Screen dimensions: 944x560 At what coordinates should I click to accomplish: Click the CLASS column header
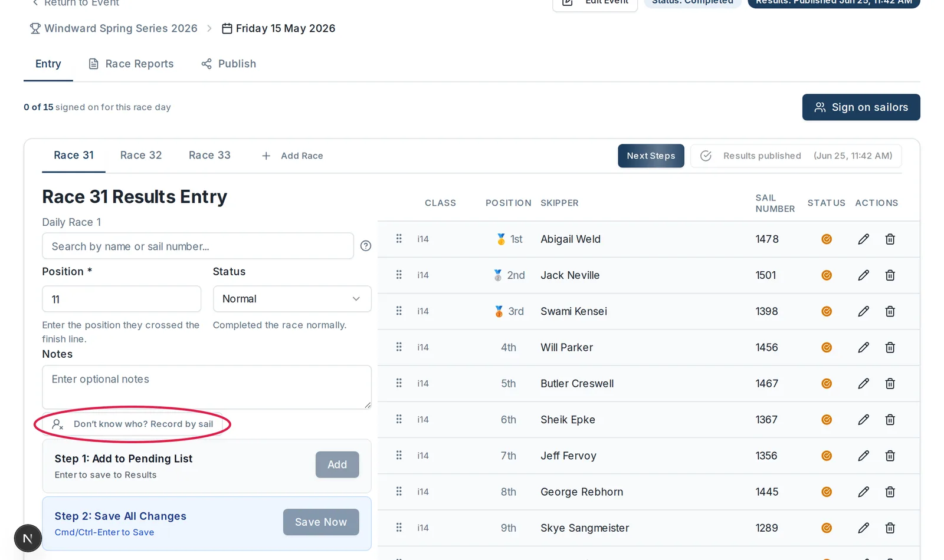[x=440, y=203]
